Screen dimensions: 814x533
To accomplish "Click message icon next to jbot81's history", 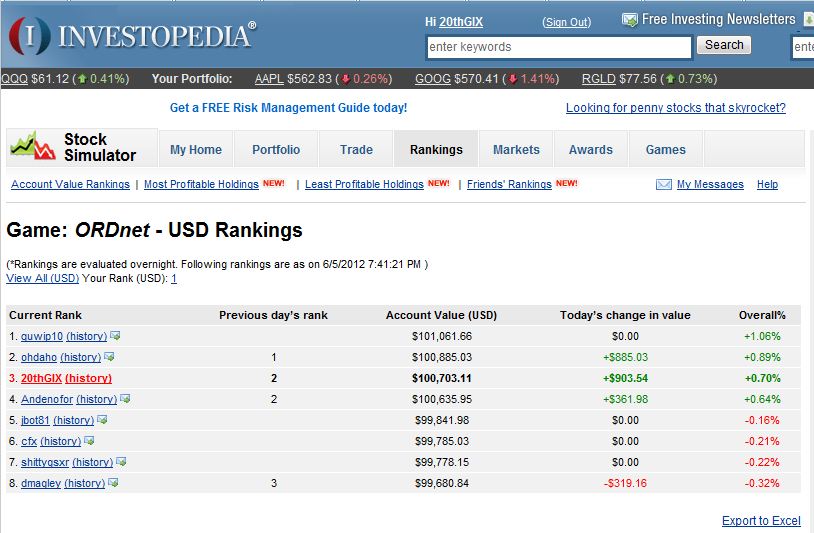I will 102,420.
